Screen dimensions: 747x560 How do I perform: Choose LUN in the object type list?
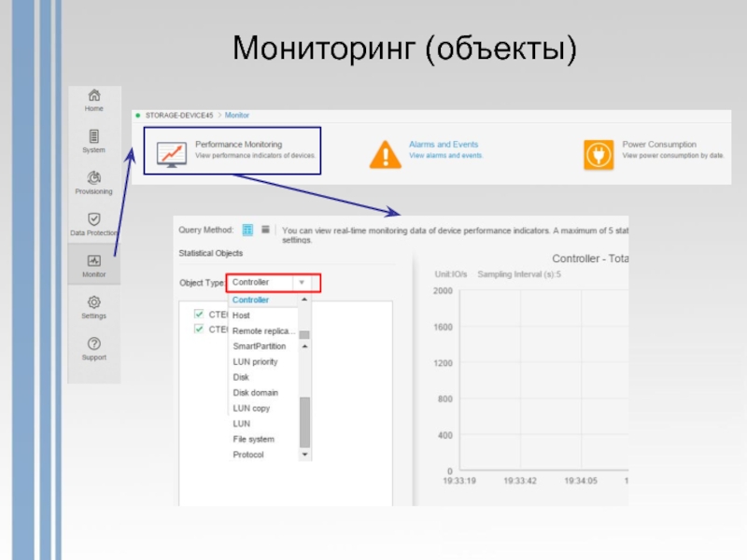coord(242,424)
